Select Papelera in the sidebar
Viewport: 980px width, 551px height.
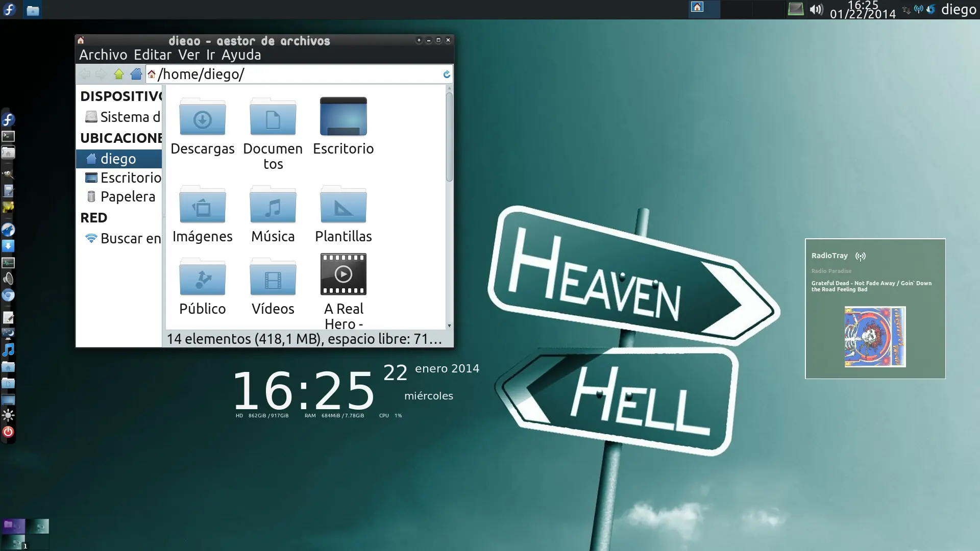click(x=127, y=196)
